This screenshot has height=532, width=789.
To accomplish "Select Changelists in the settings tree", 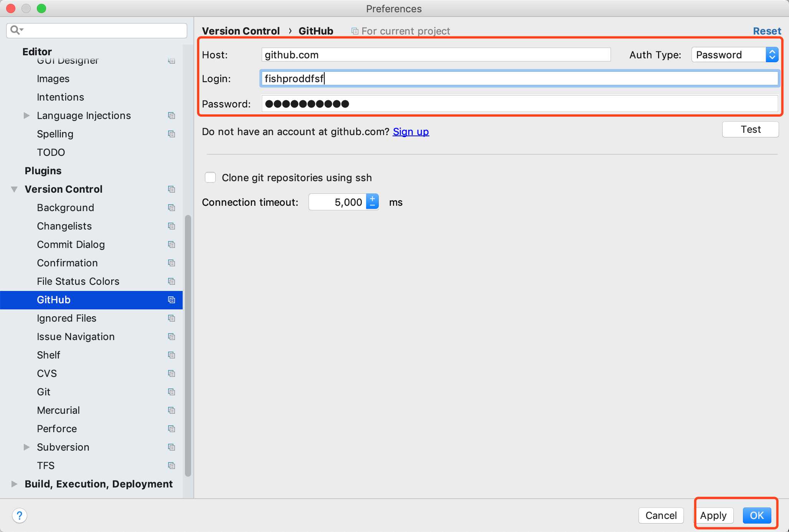I will coord(64,226).
